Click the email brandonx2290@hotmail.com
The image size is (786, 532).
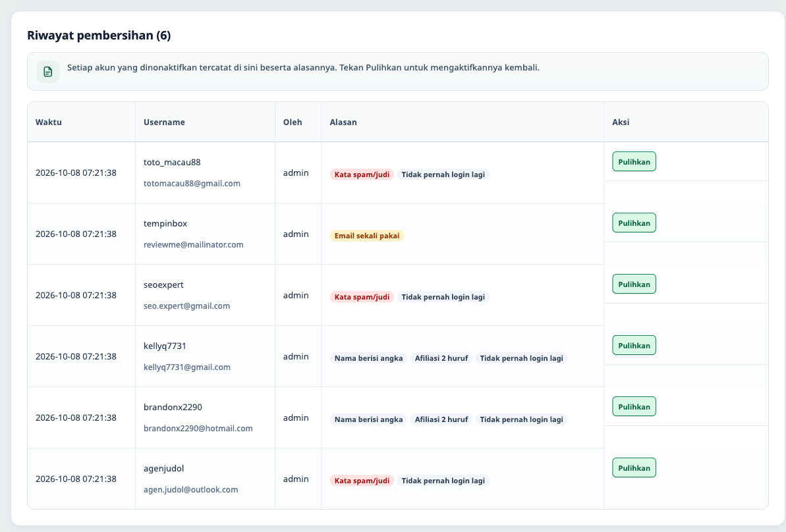pos(198,429)
